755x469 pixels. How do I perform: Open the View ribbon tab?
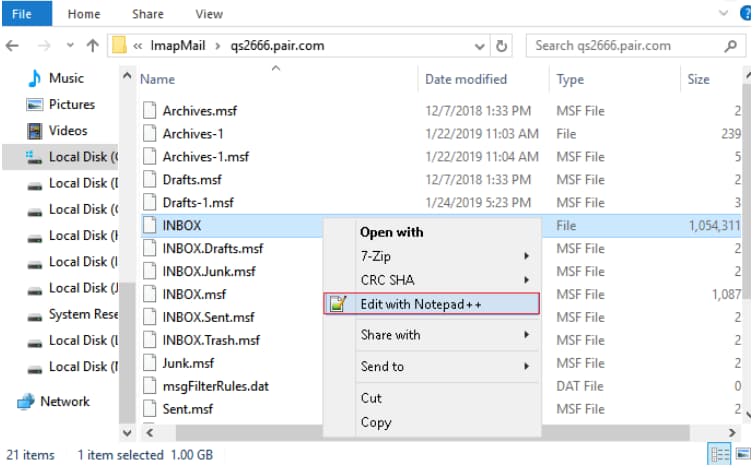point(209,14)
